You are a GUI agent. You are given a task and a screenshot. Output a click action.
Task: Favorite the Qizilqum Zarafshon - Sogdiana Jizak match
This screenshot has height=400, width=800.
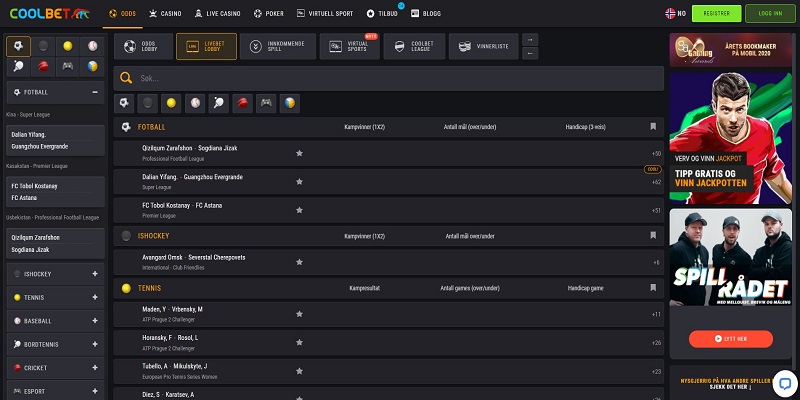(299, 153)
